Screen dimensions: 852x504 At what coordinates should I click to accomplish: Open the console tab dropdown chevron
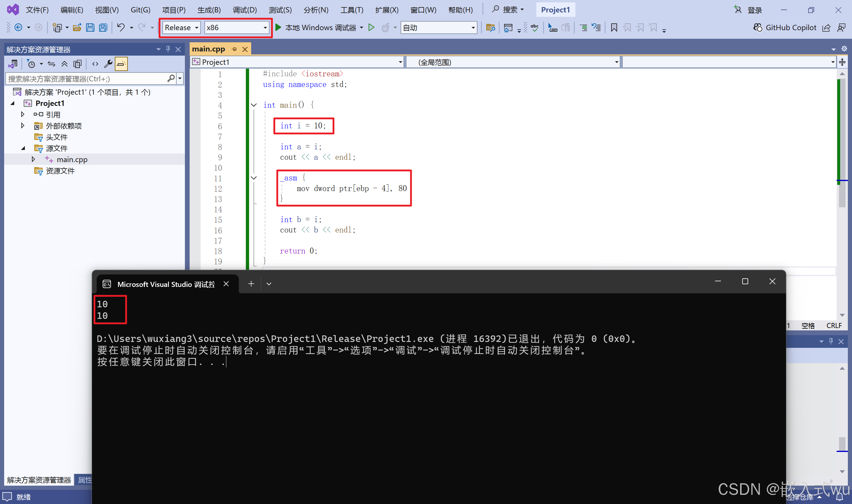pos(269,284)
